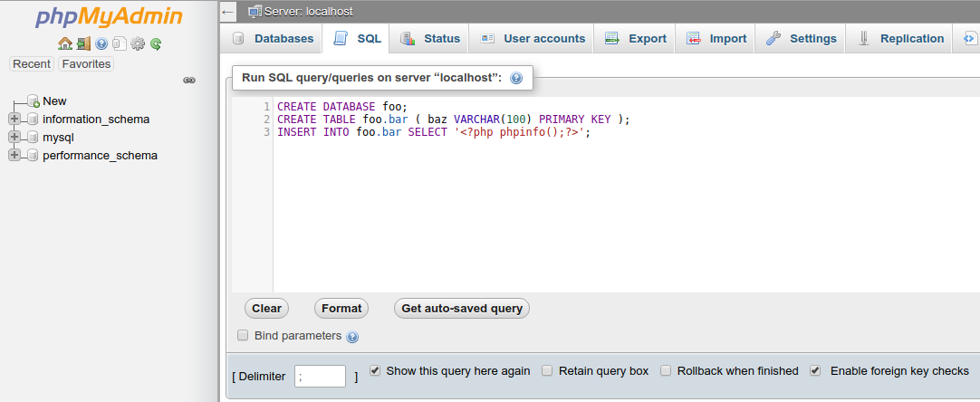The width and height of the screenshot is (980, 402).
Task: Open phpMyAdmin documentation question-mark icon
Action: pos(101,43)
